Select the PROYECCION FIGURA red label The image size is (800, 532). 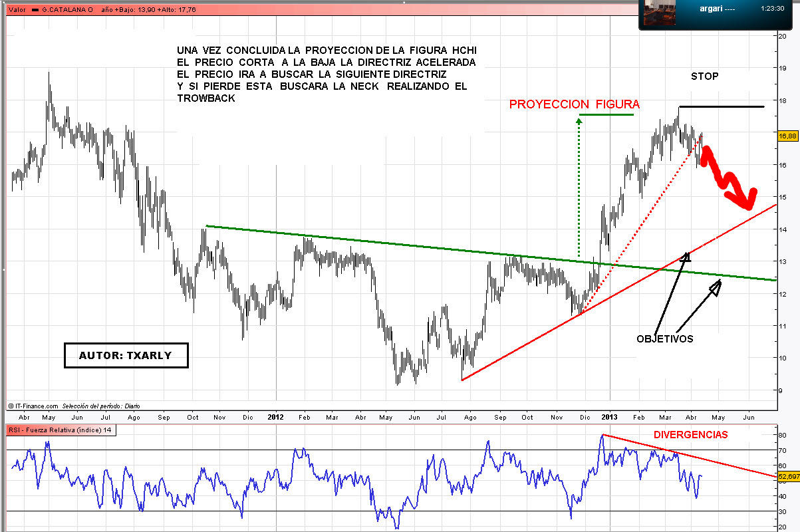(x=574, y=104)
